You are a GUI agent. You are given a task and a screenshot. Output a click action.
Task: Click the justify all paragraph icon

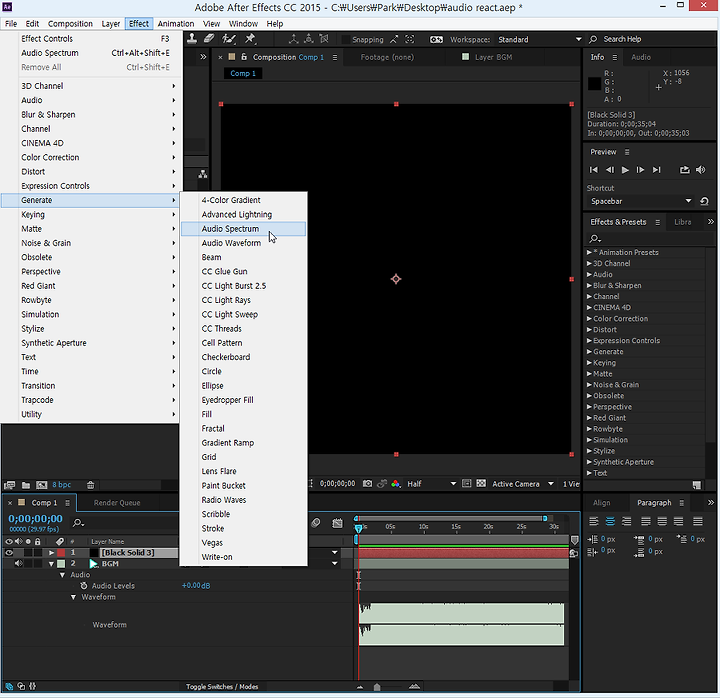(x=698, y=521)
